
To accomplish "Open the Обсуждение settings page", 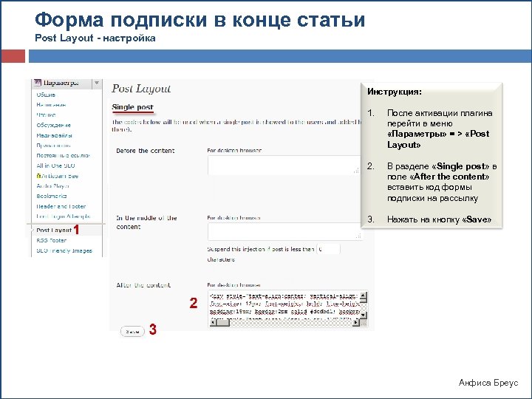I will [54, 125].
